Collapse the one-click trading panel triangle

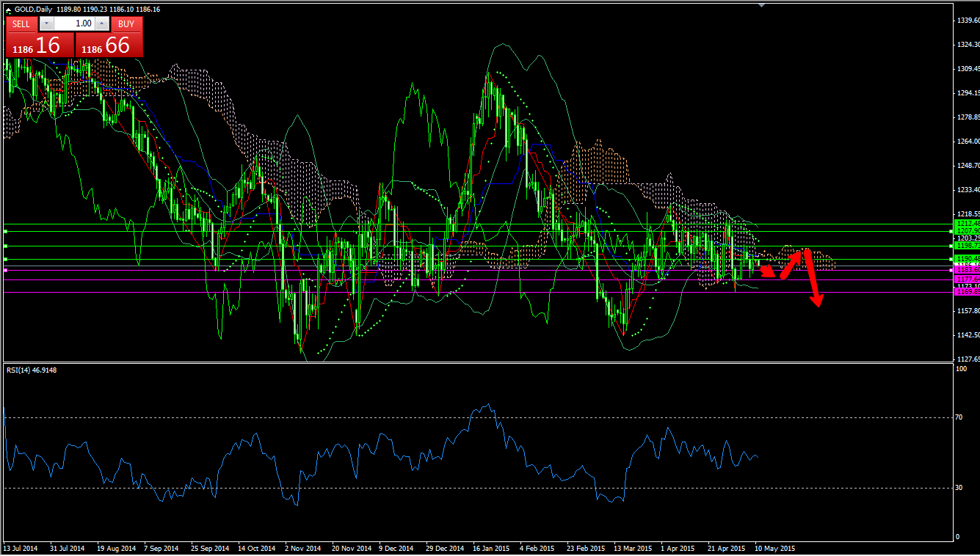tap(8, 10)
